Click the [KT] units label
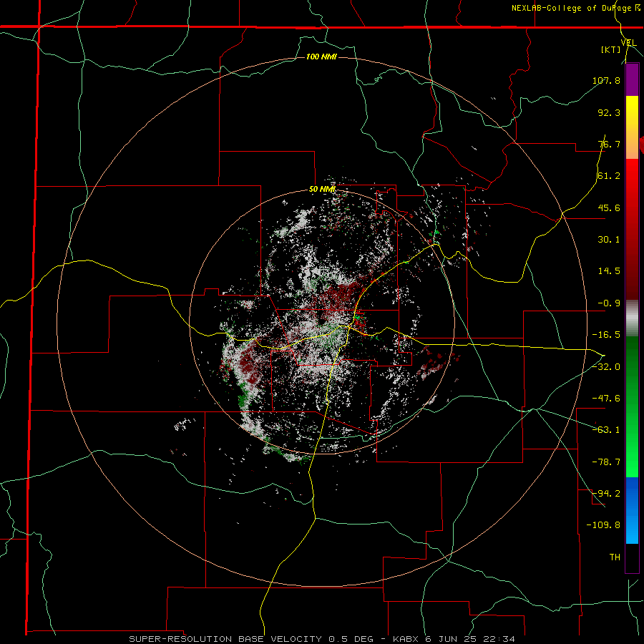The height and width of the screenshot is (644, 644). (610, 49)
